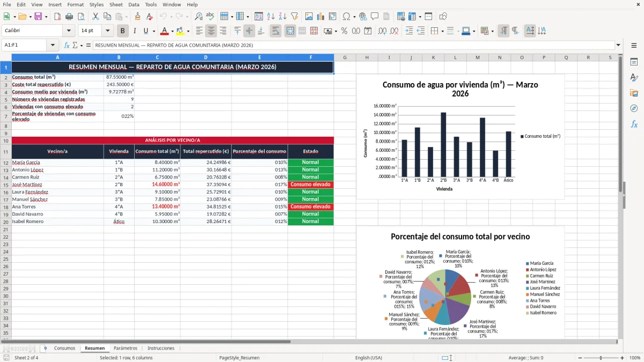This screenshot has width=644, height=362.
Task: Click the Save document icon
Action: pos(38,17)
